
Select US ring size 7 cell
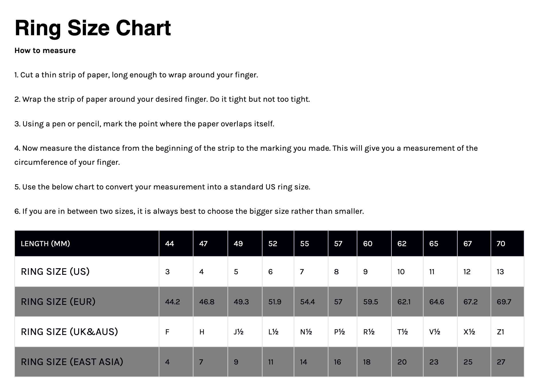point(311,271)
